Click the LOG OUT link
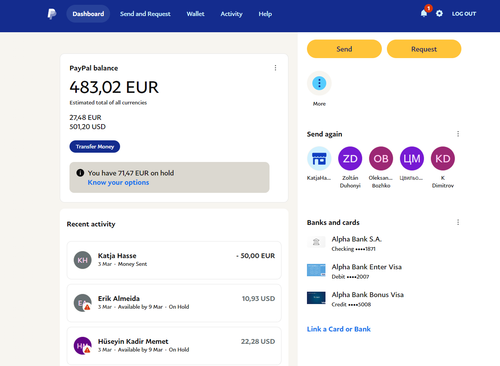500x366 pixels. coord(464,14)
